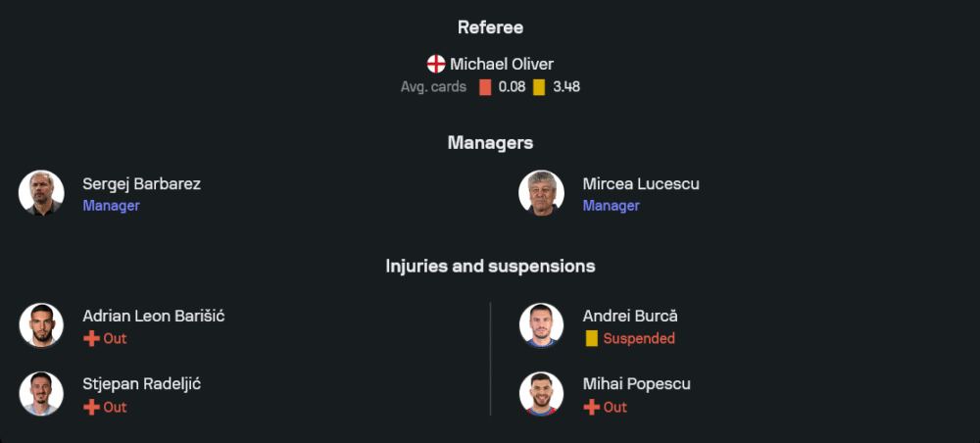
Task: Open Andrei Burcă's player page by name
Action: click(630, 317)
